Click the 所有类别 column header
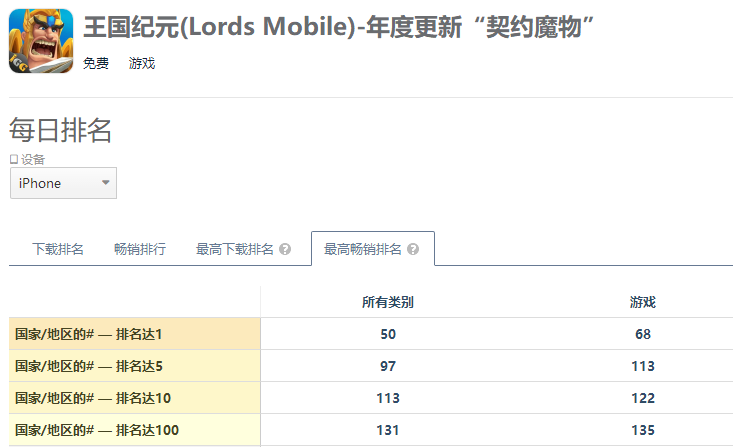The width and height of the screenshot is (733, 447). [388, 302]
